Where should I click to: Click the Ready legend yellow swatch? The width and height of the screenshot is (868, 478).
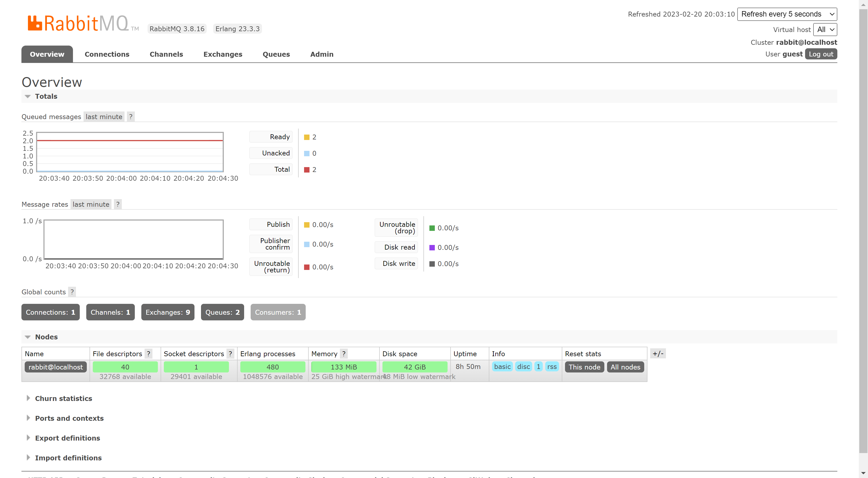pyautogui.click(x=307, y=137)
